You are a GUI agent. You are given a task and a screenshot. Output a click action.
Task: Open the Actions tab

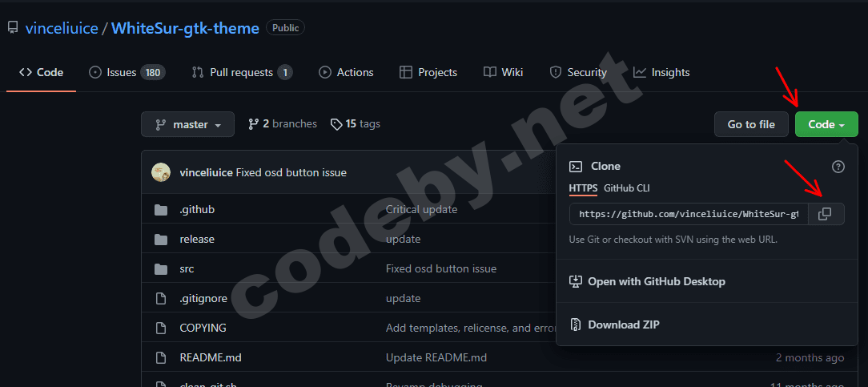[x=347, y=73]
